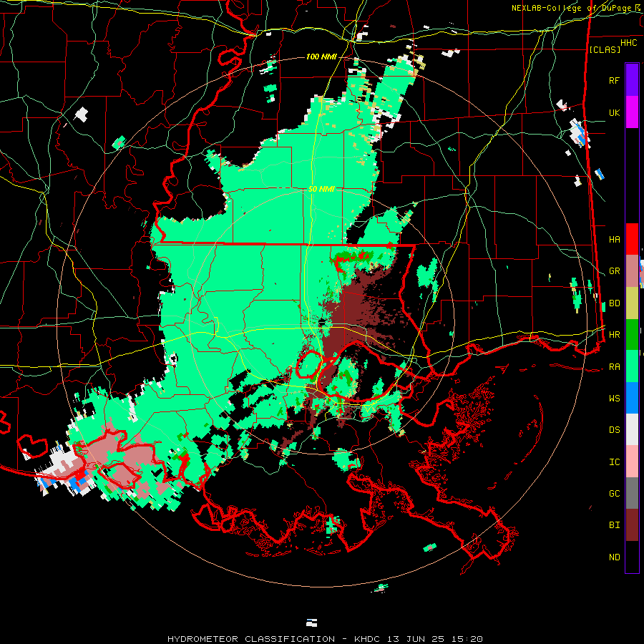
Task: Click the ND black legend swatch
Action: point(632,557)
